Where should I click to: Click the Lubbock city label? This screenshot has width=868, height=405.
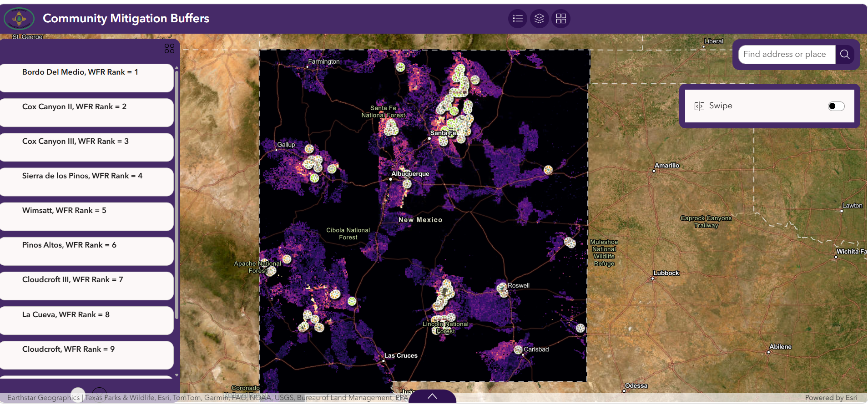point(666,273)
